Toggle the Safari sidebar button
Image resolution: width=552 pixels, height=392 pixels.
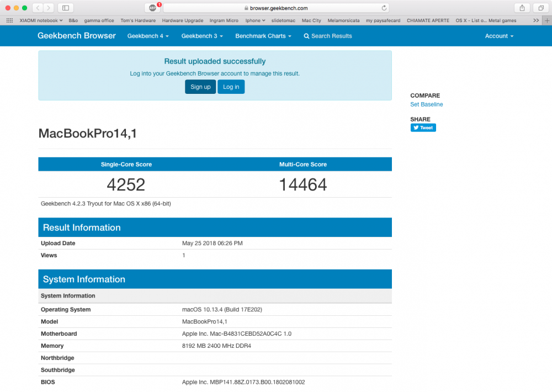coord(66,8)
